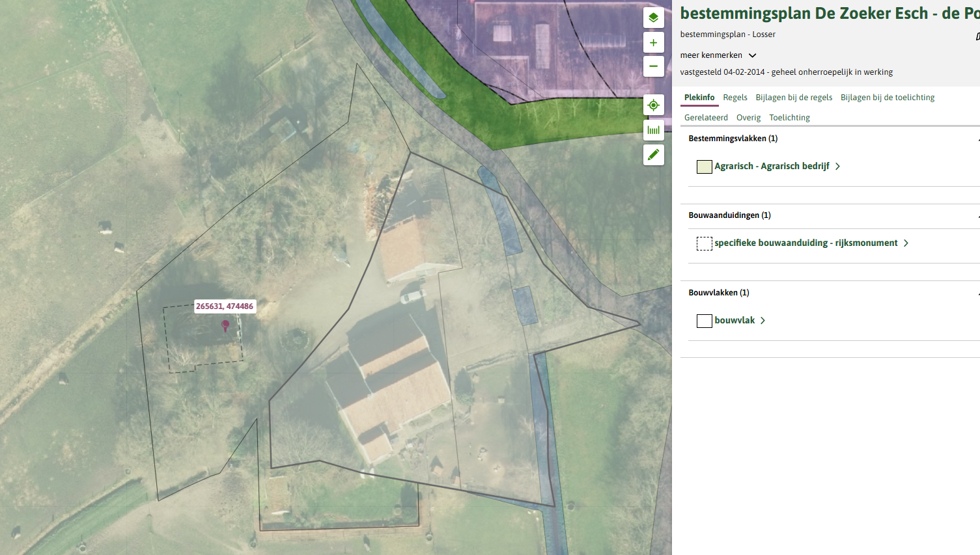Viewport: 980px width, 555px height.
Task: Activate the measure ruler tool
Action: click(653, 130)
